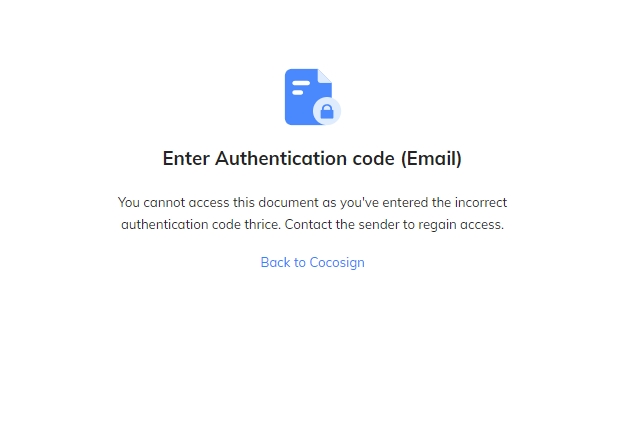This screenshot has height=433, width=630.
Task: Click the shorter white line on document icon
Action: point(298,92)
